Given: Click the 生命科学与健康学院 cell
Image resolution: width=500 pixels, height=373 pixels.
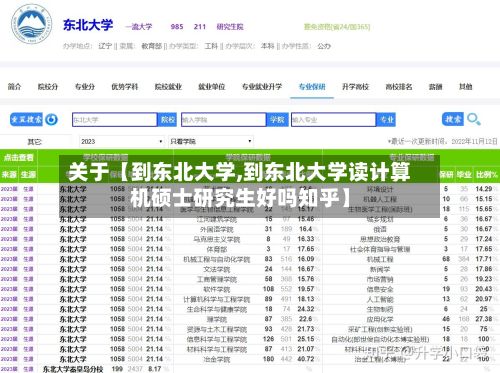Looking at the screenshot, I should [x=217, y=309].
